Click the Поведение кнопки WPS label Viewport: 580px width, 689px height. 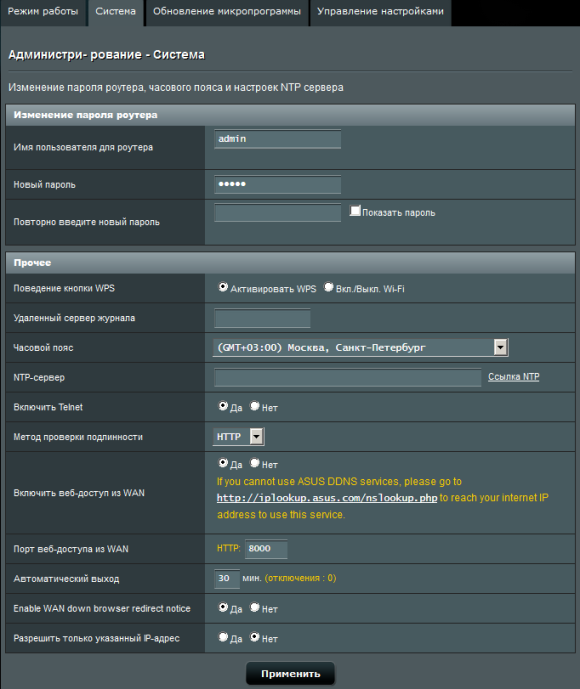pyautogui.click(x=64, y=288)
